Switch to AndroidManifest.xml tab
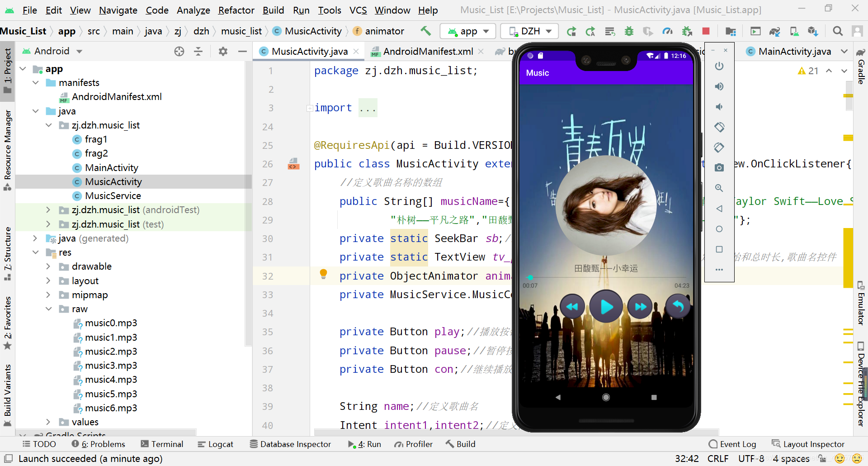 point(427,52)
